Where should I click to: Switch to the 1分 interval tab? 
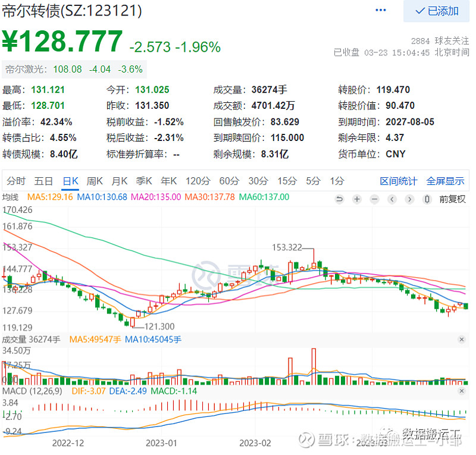(337, 181)
